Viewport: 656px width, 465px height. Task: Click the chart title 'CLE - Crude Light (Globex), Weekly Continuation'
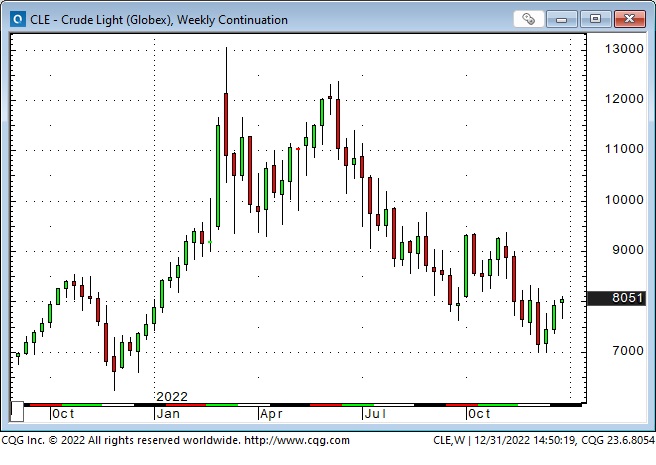[159, 20]
